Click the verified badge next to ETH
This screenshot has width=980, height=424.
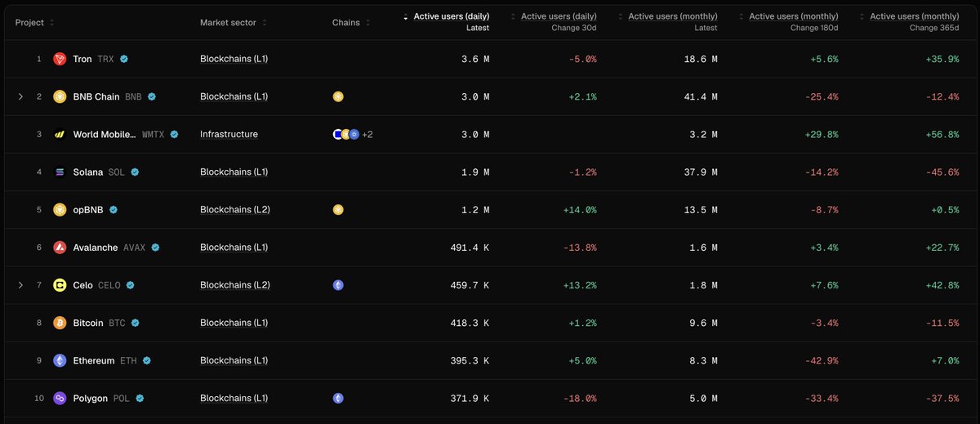coord(147,360)
